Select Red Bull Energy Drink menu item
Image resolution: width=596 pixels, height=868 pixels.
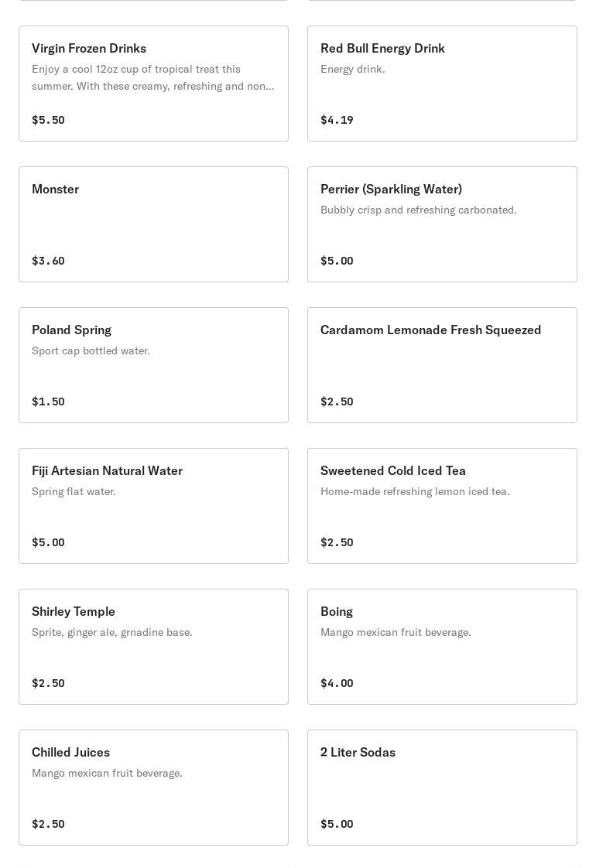[x=442, y=84]
